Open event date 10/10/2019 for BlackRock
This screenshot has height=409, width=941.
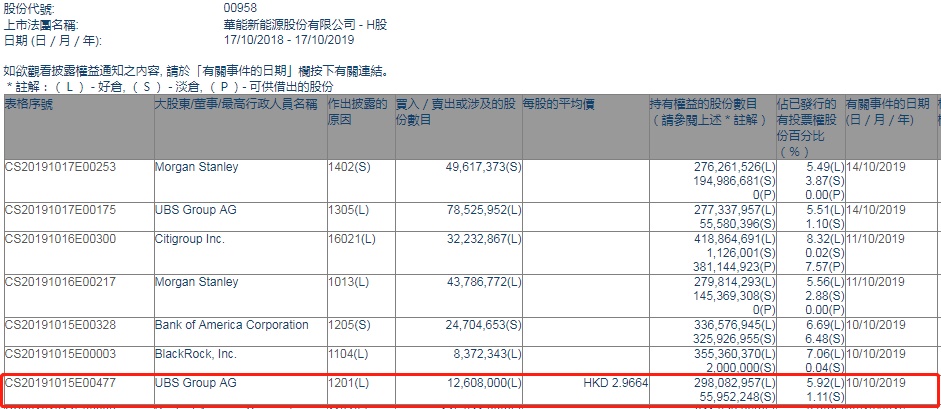875,354
